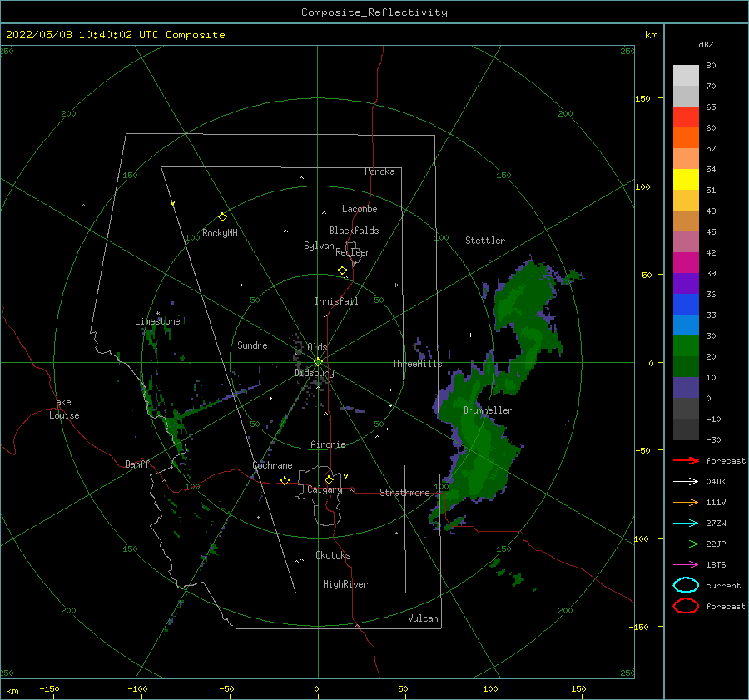The width and height of the screenshot is (749, 700).
Task: Click the Okotoks label
Action: point(333,555)
